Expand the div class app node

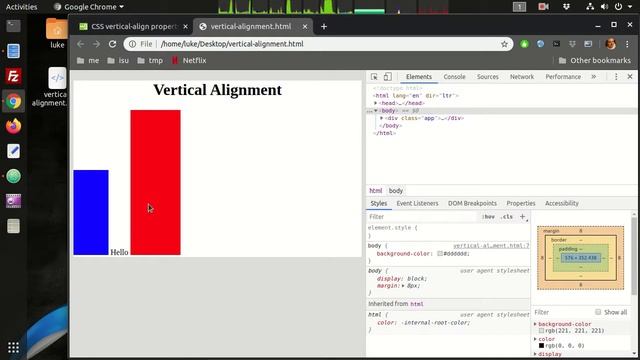[x=382, y=118]
